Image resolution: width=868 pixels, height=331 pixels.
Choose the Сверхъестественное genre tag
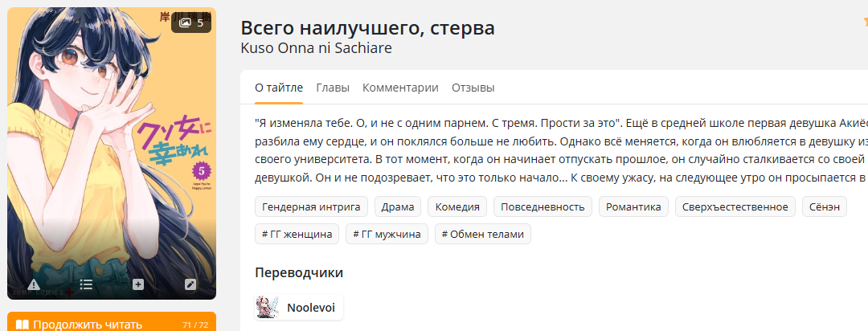[x=735, y=207]
